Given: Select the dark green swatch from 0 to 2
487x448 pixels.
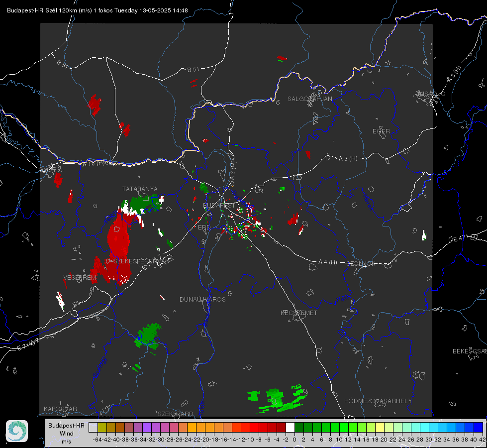Looking at the screenshot, I should (299, 427).
